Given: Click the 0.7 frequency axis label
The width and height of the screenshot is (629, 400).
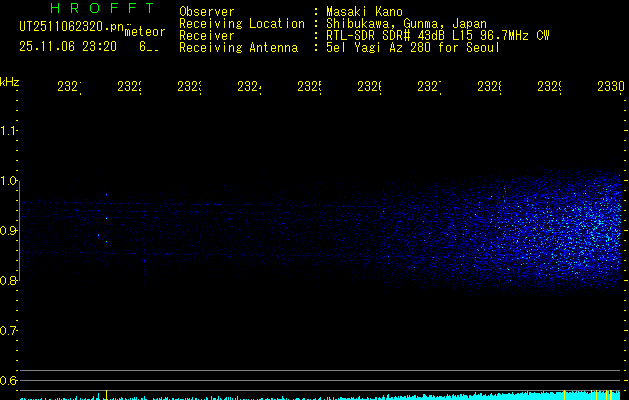Looking at the screenshot, I should click(x=8, y=331).
